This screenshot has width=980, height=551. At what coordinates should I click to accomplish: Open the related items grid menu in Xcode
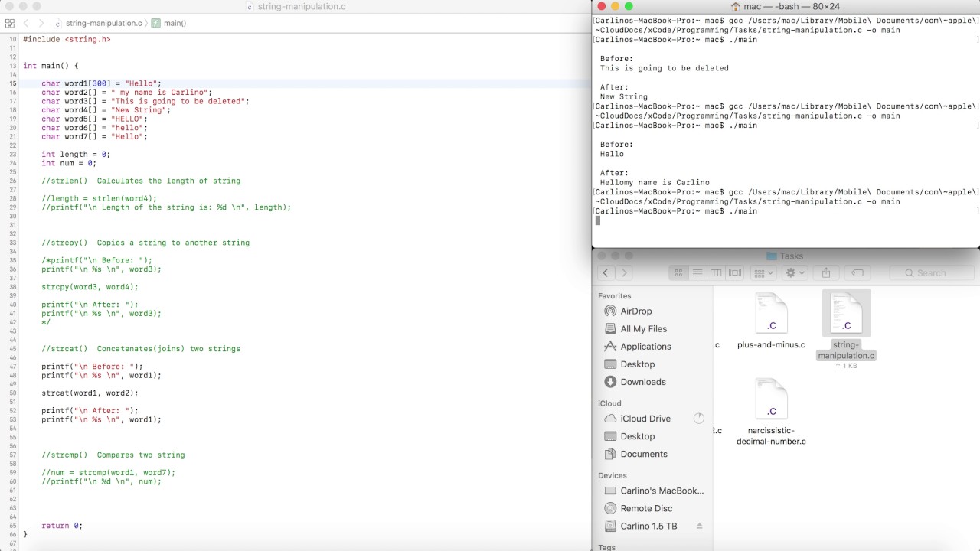[10, 23]
